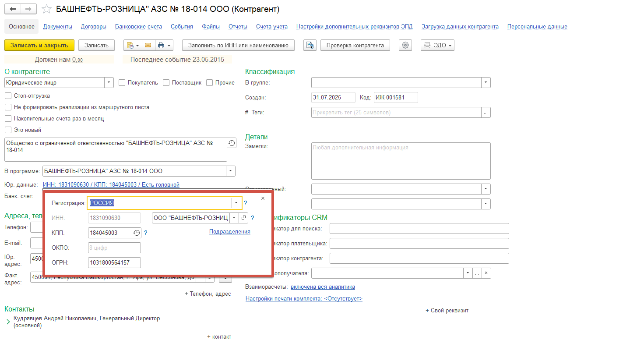Click Записать button
This screenshot has height=361, width=644.
96,45
